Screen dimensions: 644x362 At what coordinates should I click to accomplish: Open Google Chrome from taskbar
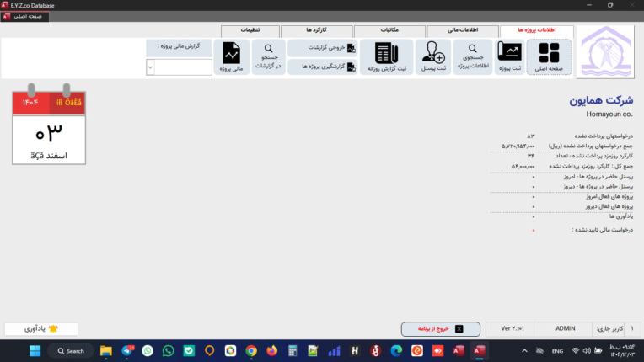(251, 351)
